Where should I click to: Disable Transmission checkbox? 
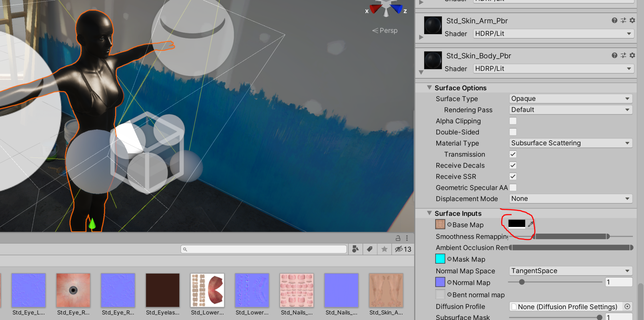point(513,154)
